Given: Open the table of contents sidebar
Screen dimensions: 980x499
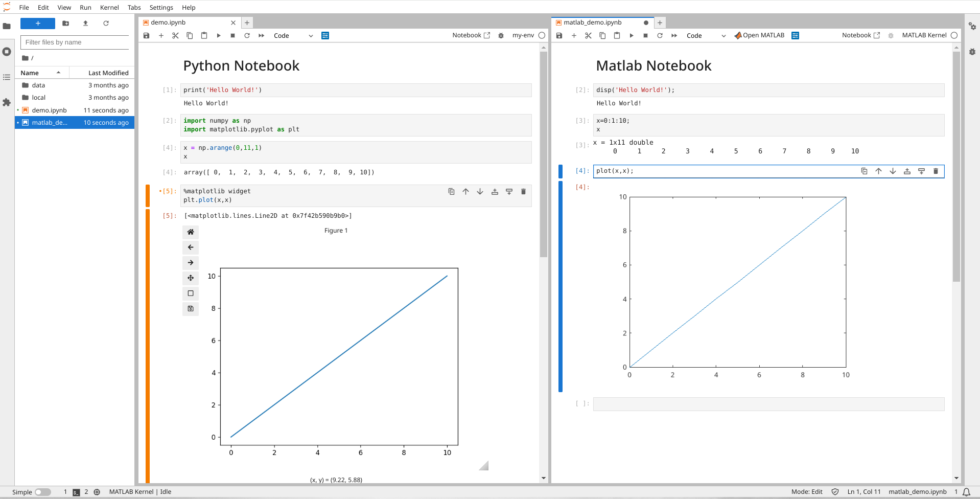Looking at the screenshot, I should click(x=7, y=77).
